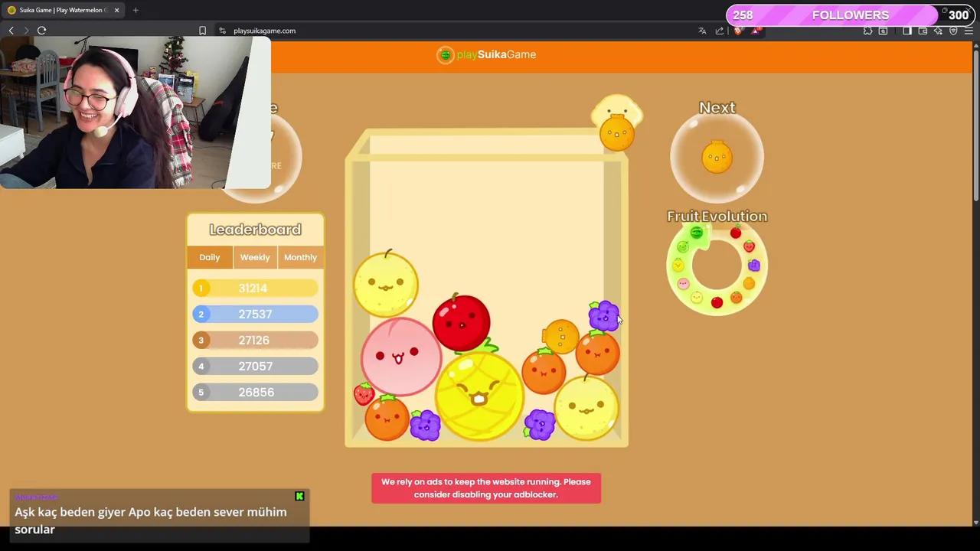
Task: Click the Next label above the bubble
Action: (x=717, y=108)
